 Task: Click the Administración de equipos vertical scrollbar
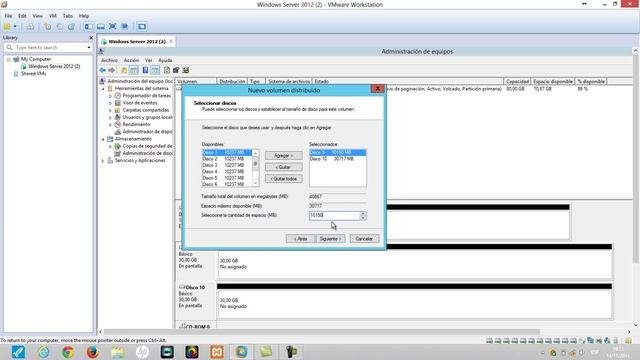coord(635,158)
